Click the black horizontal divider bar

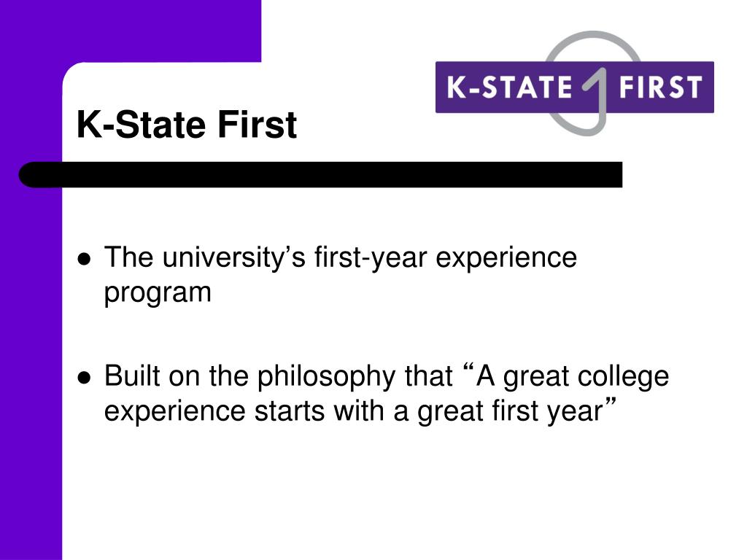coord(321,175)
